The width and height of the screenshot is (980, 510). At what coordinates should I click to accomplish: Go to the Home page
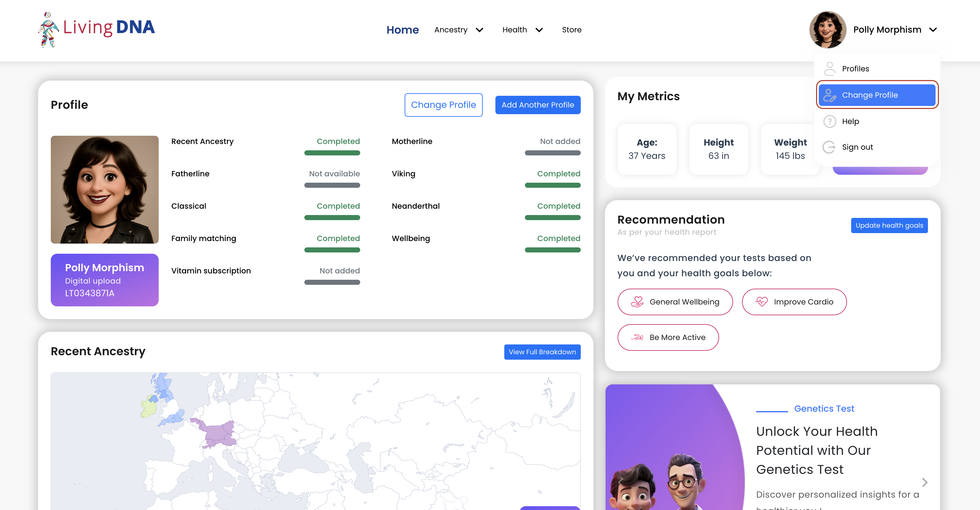[402, 30]
